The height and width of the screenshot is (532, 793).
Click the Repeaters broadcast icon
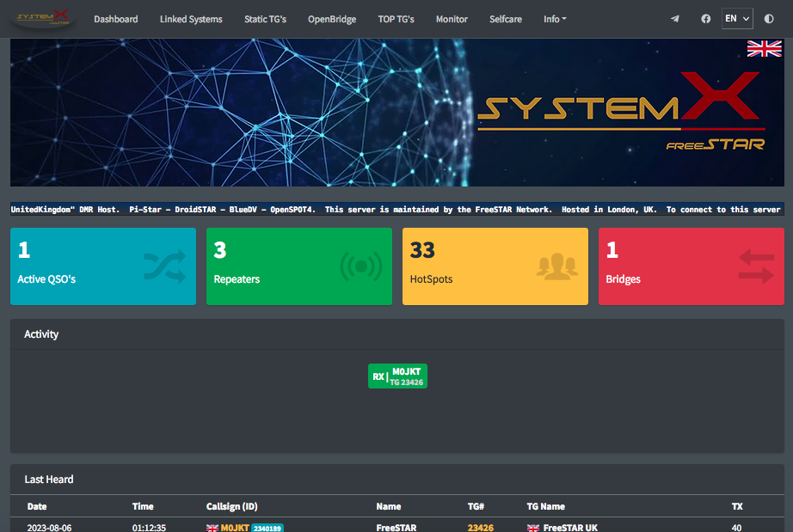tap(360, 266)
